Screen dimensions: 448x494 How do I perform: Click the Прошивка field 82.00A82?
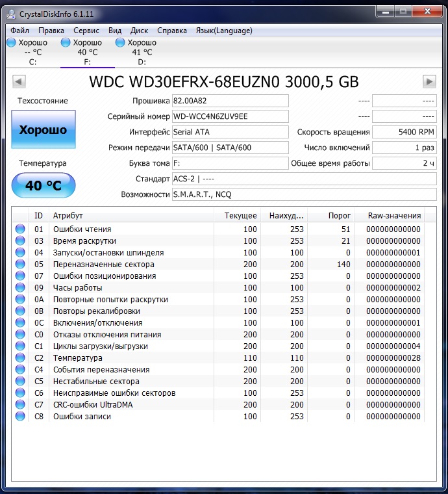pyautogui.click(x=230, y=101)
